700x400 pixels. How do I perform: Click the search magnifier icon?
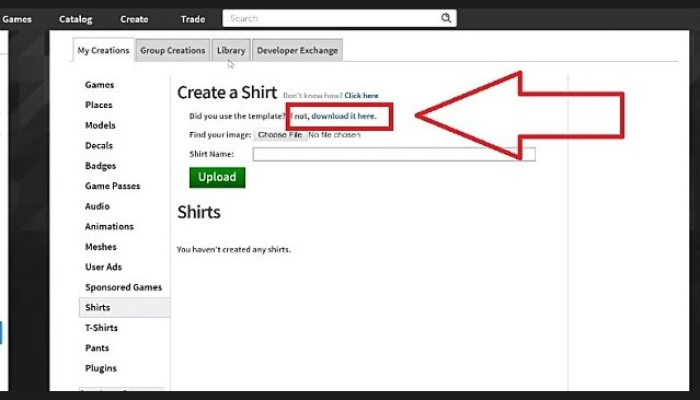coord(446,18)
